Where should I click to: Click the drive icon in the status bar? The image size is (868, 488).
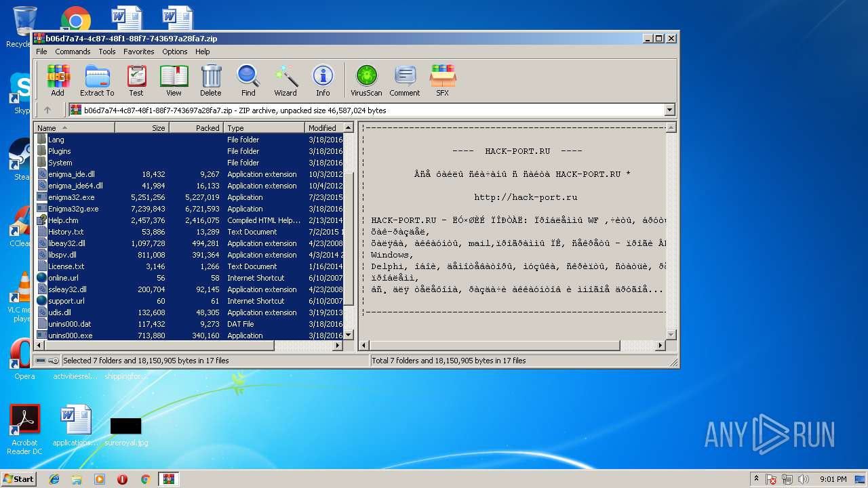coord(41,361)
